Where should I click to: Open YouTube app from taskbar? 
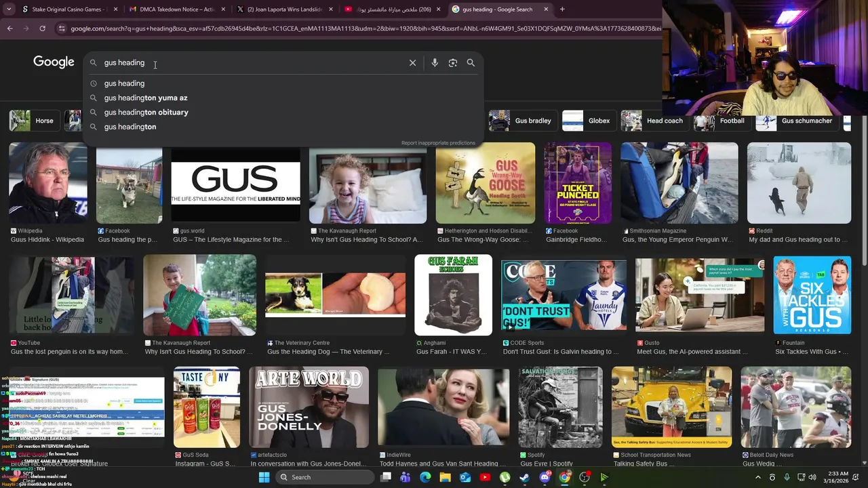point(485,477)
